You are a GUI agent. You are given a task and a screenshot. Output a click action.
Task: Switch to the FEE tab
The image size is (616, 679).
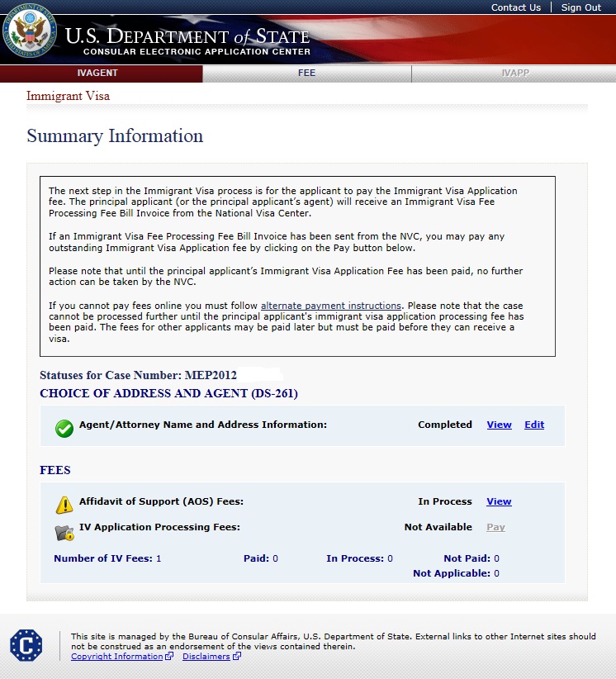307,74
